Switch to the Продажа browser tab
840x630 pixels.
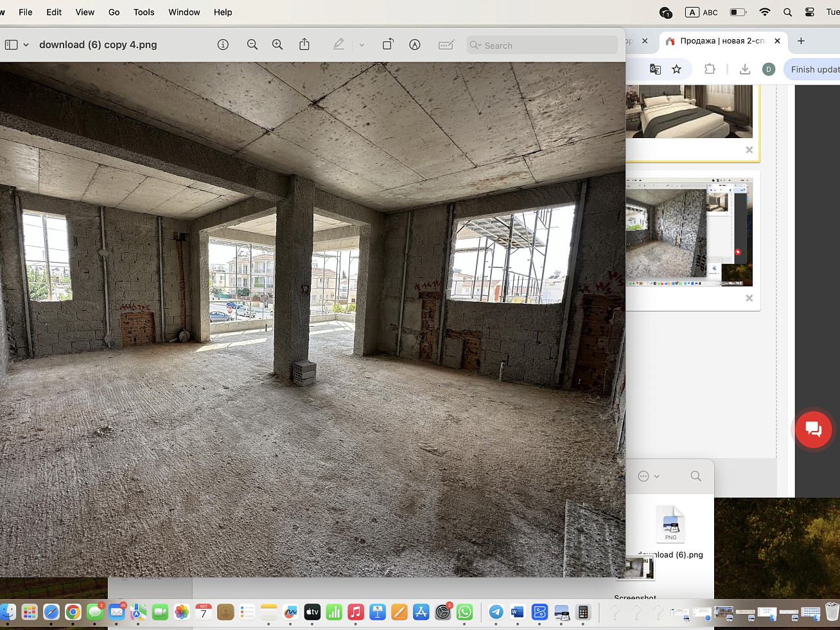coord(722,40)
